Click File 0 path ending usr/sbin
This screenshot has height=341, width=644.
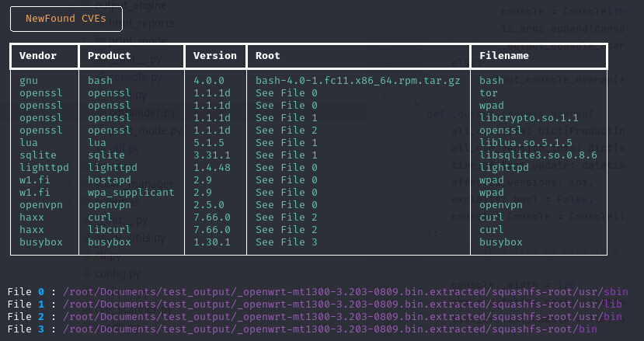[x=346, y=292]
